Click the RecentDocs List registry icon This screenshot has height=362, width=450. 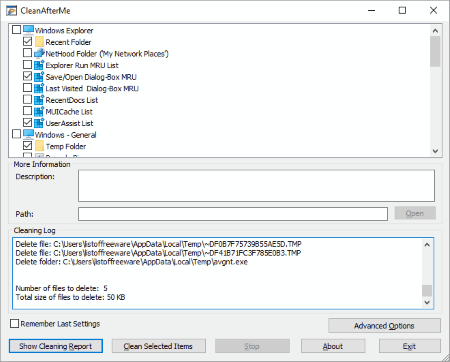point(39,100)
